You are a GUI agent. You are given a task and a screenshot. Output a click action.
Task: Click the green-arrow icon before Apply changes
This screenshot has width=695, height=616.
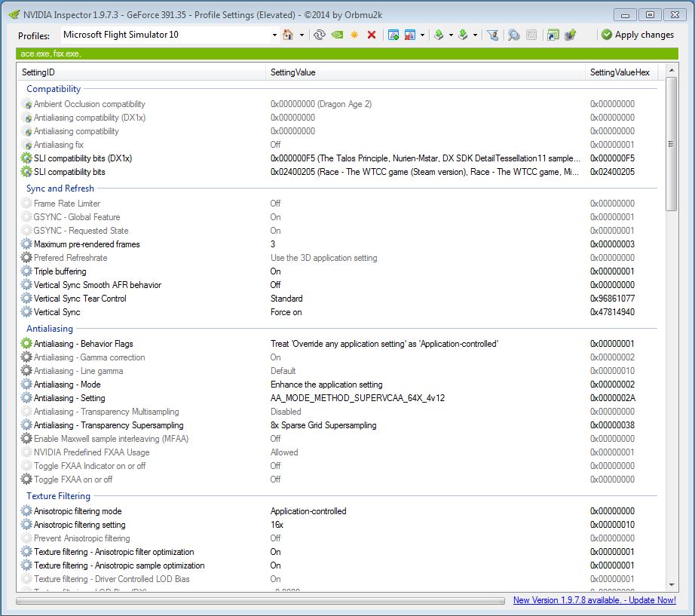coord(571,35)
